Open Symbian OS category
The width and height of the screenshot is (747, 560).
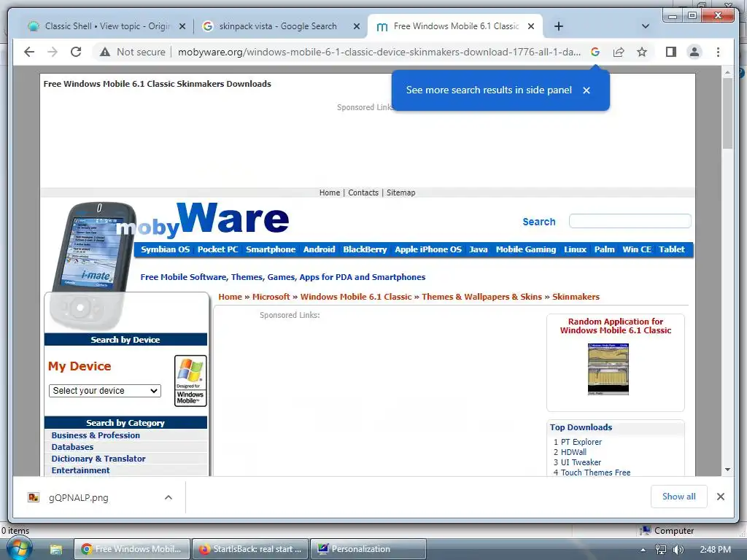tap(165, 249)
